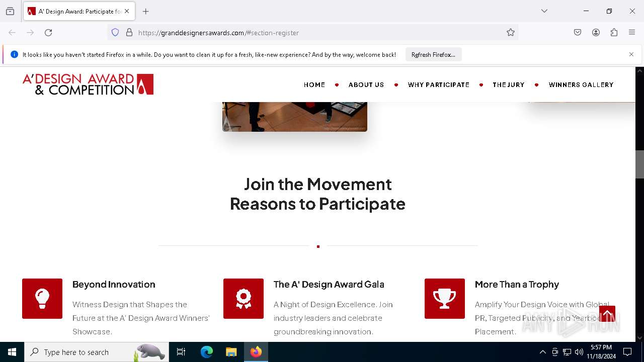Click the A' Design Award logo
The height and width of the screenshot is (362, 644).
click(88, 84)
